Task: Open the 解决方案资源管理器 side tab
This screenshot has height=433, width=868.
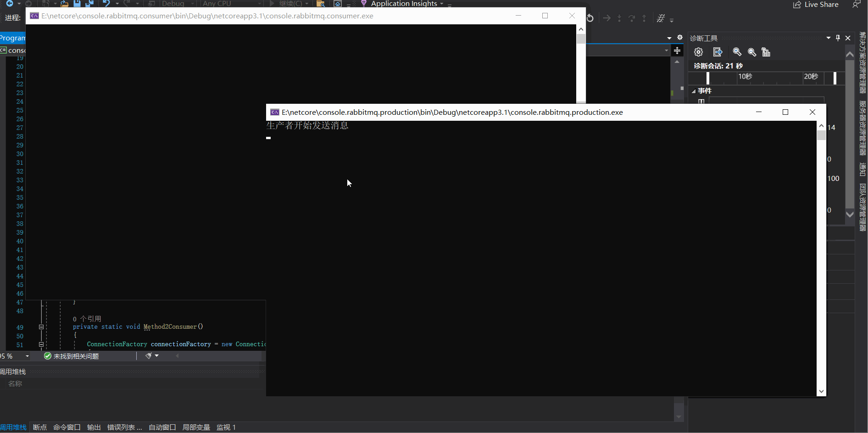Action: 863,62
